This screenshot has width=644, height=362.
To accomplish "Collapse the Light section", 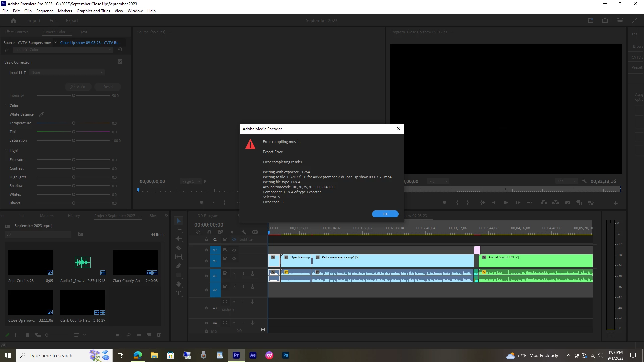I will click(6, 151).
